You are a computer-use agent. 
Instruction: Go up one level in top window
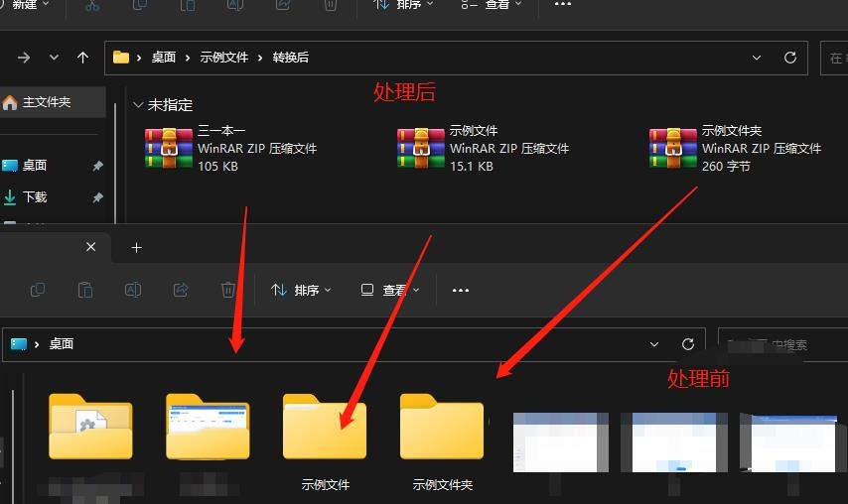point(82,58)
